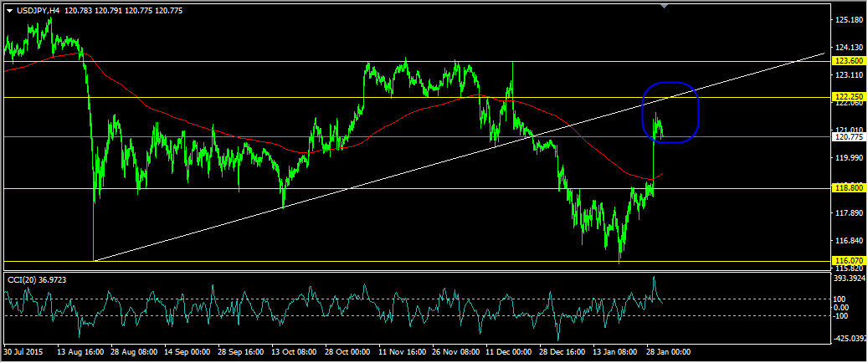Click the 11 Dec 00:00 time label
The width and height of the screenshot is (868, 363).
507,352
